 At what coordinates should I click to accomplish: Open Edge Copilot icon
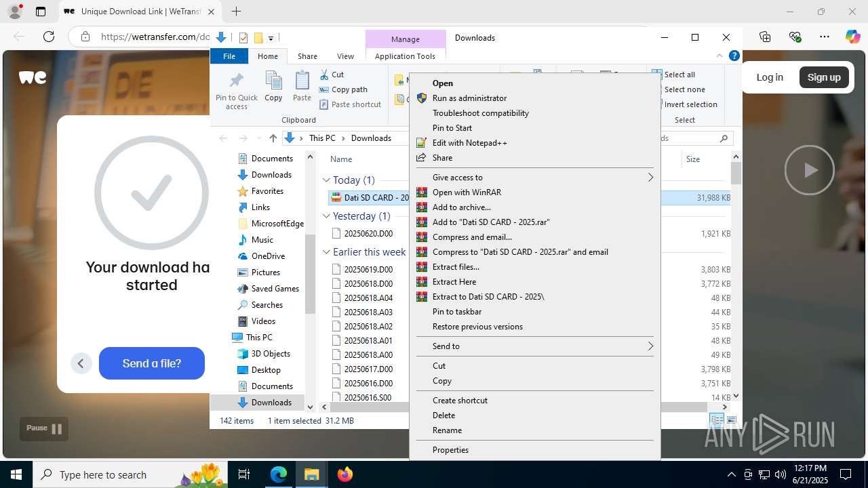click(x=852, y=37)
